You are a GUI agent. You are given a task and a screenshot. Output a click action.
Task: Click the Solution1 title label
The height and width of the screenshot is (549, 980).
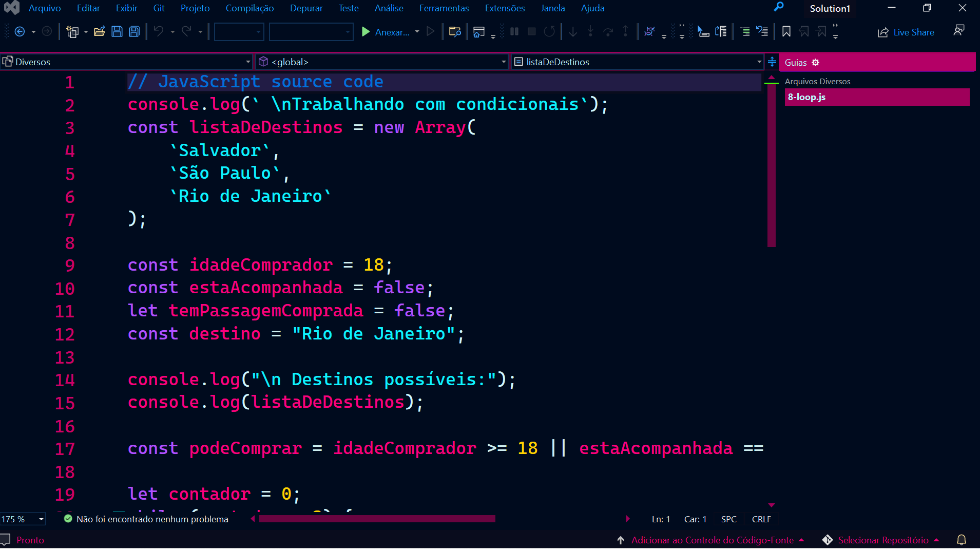point(830,8)
